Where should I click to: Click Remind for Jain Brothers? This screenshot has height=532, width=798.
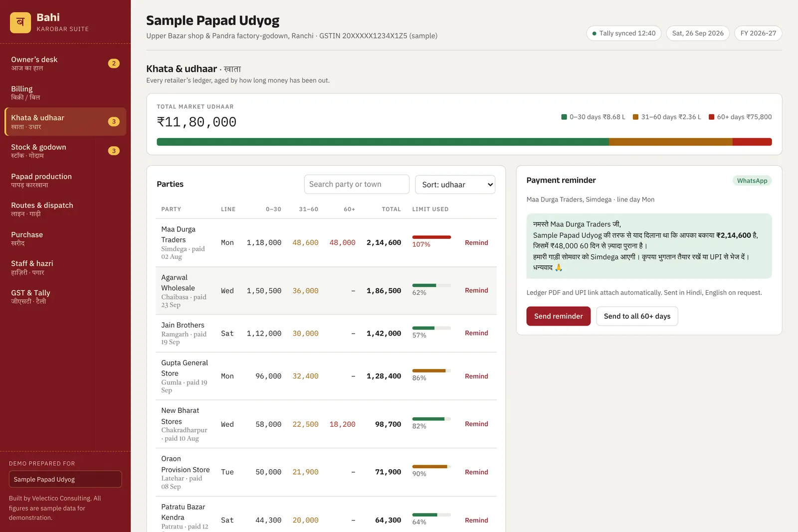[476, 333]
